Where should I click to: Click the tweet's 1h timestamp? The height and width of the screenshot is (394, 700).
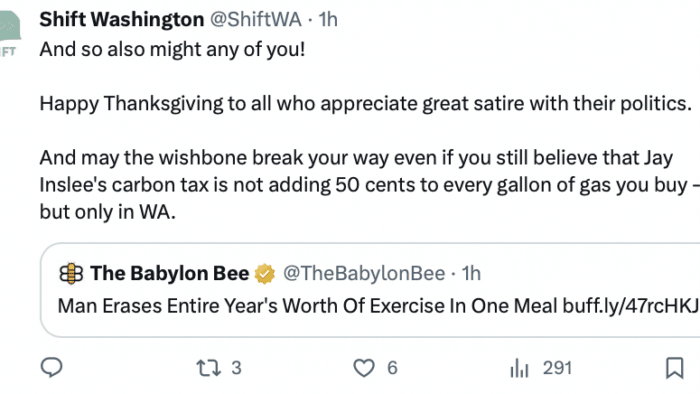click(328, 20)
